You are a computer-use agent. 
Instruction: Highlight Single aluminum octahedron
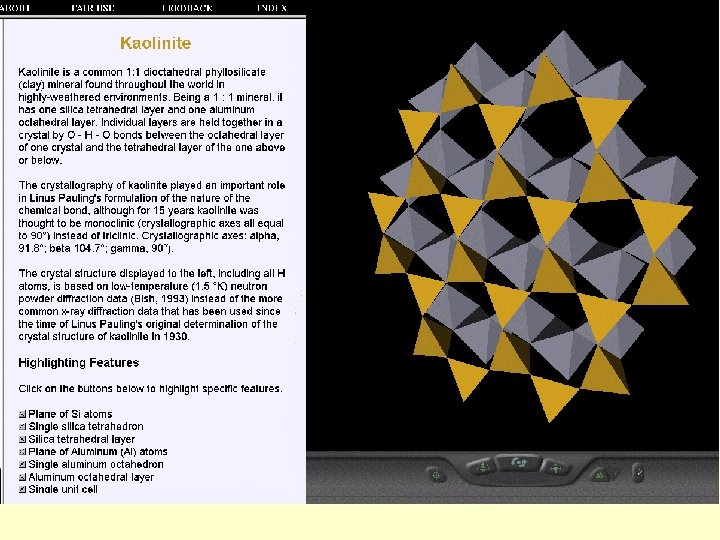pyautogui.click(x=22, y=465)
